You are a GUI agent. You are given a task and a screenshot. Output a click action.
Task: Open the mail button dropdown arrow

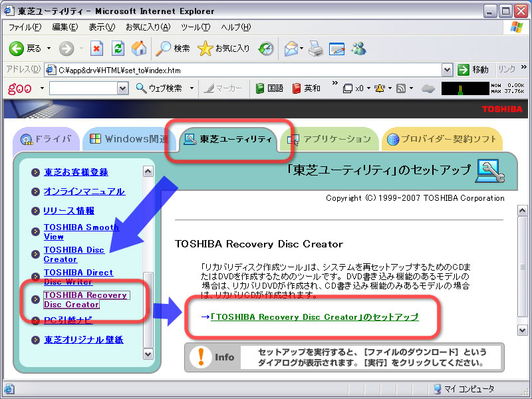301,49
